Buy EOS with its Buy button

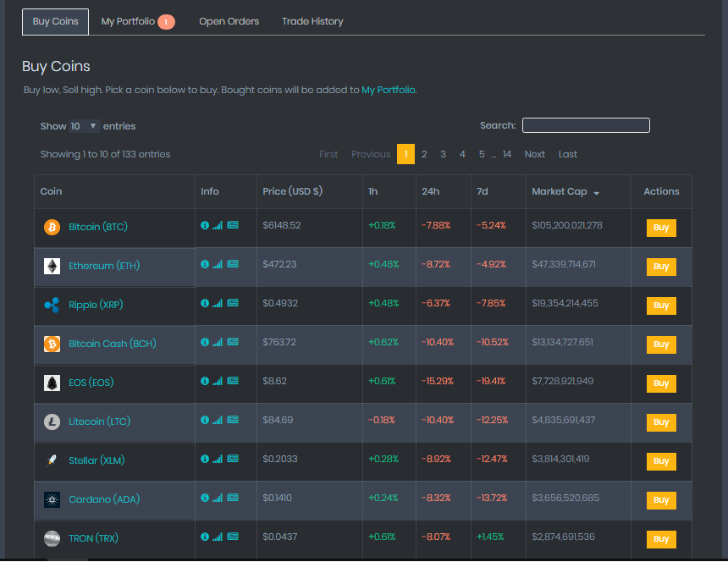click(661, 383)
